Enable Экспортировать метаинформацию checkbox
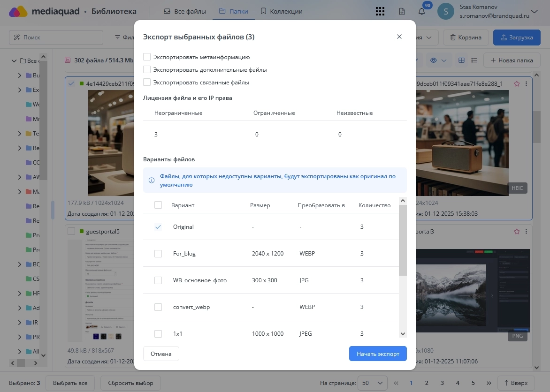 pos(147,57)
